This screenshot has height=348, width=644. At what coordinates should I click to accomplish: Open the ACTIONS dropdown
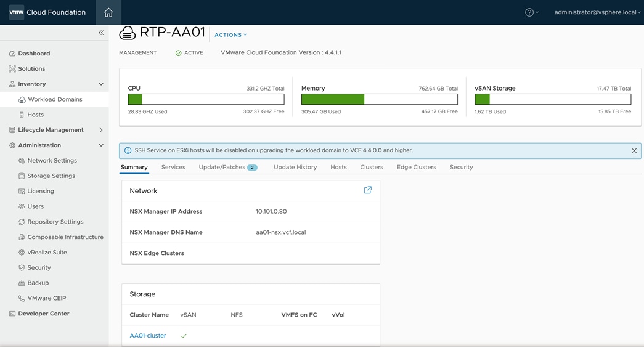point(231,35)
